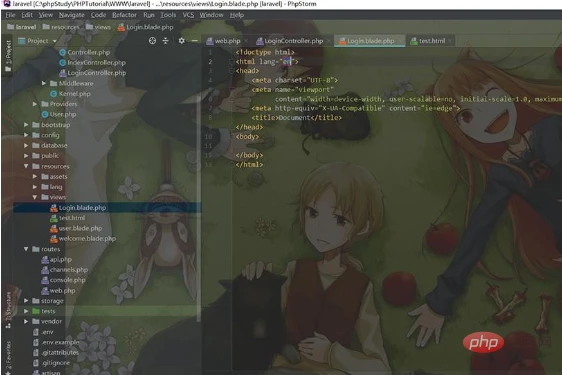Open the VCS menu
This screenshot has width=562, height=375.
tap(188, 15)
